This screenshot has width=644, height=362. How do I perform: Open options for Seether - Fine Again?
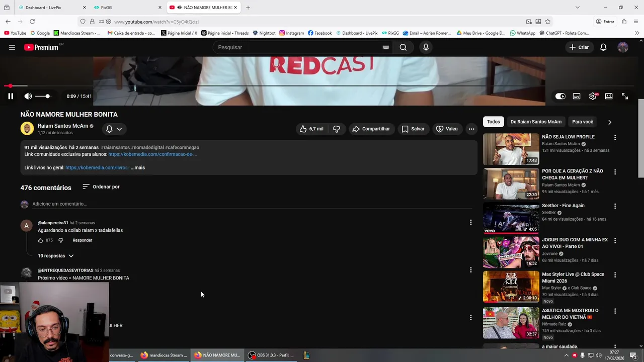pos(615,206)
